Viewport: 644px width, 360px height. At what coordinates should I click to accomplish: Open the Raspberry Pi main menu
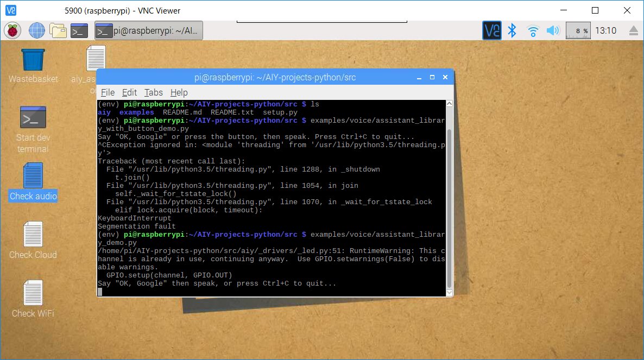pyautogui.click(x=12, y=31)
